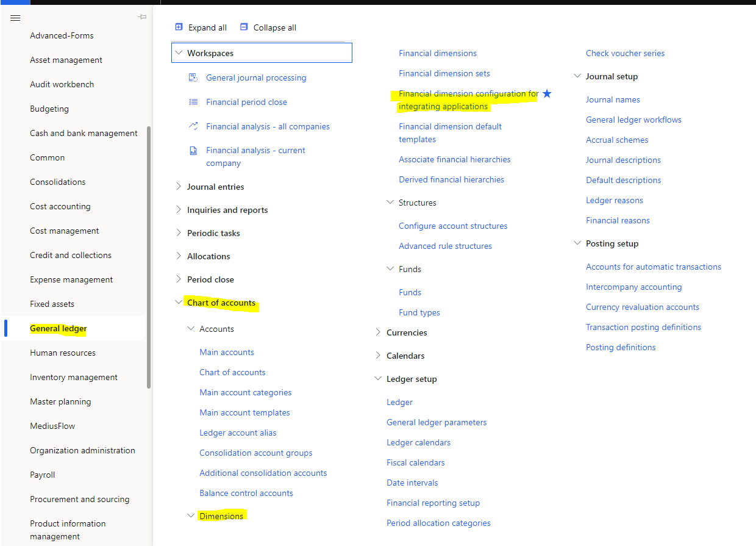Expand the Currencies section

[x=378, y=332]
